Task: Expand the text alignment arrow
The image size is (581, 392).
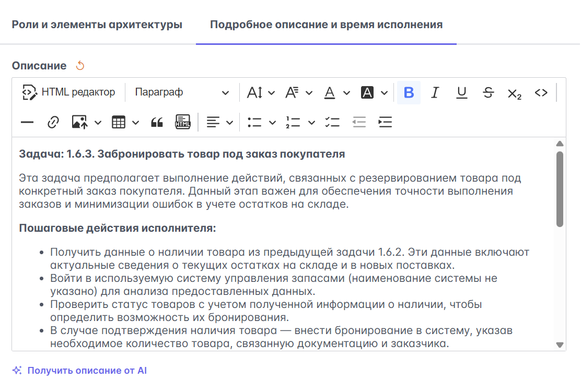Action: (230, 123)
